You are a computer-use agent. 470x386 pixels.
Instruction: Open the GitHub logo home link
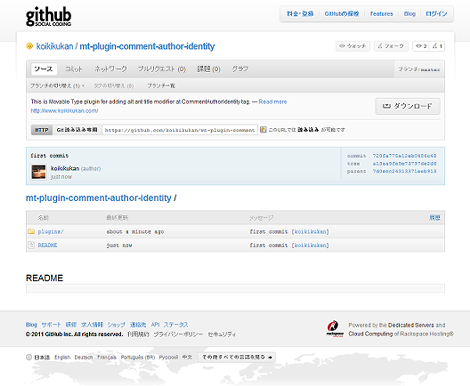pos(49,16)
